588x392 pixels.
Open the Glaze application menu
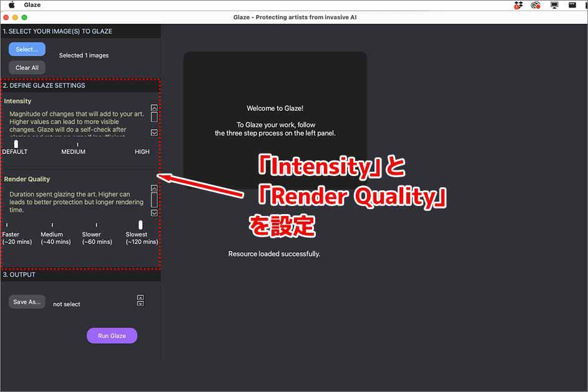tap(32, 5)
